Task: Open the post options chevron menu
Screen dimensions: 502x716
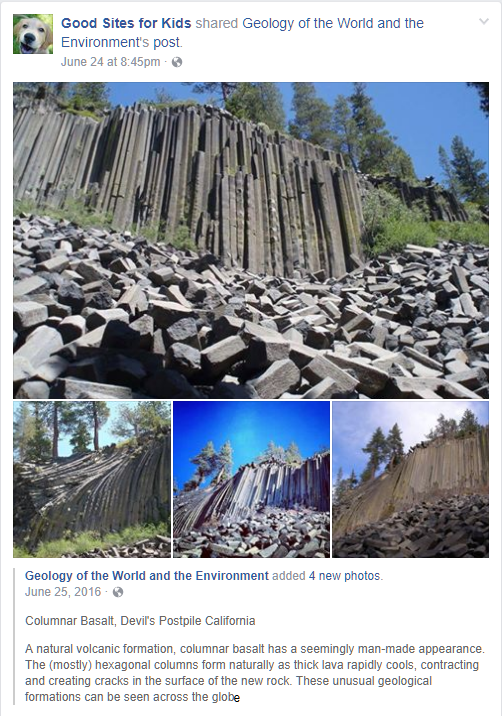Action: coord(484,21)
